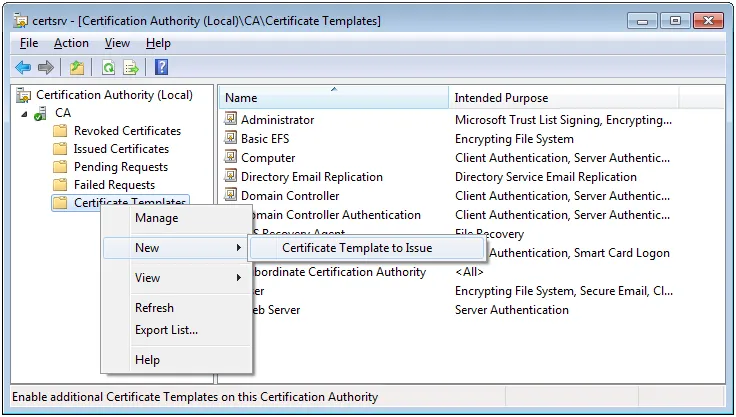The height and width of the screenshot is (417, 736).
Task: Expand the New submenu arrow
Action: 238,247
